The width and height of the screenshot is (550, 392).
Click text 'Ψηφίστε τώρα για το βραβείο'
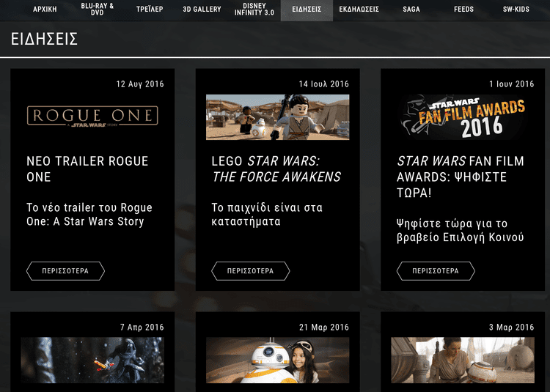(x=461, y=231)
